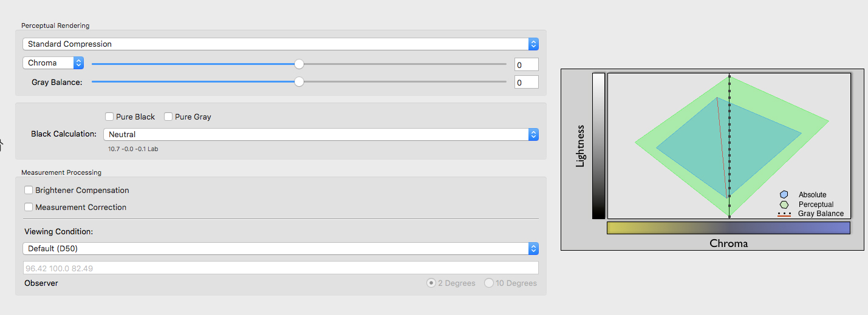Click the yellow-blue Chroma gradient bar

(728, 228)
